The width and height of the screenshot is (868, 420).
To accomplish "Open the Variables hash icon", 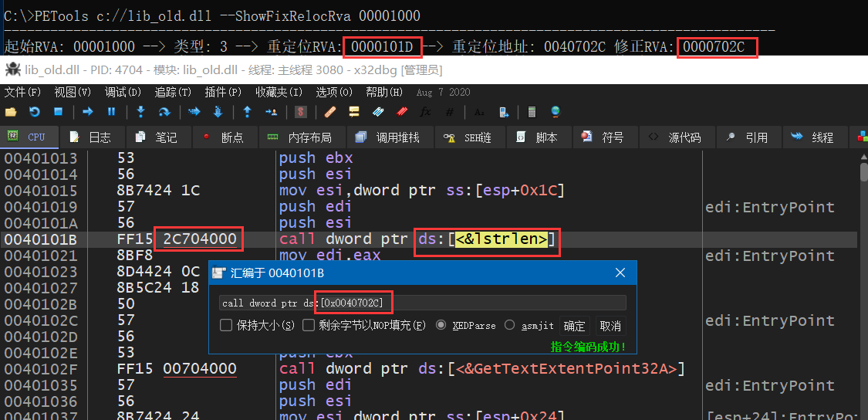I will [450, 112].
